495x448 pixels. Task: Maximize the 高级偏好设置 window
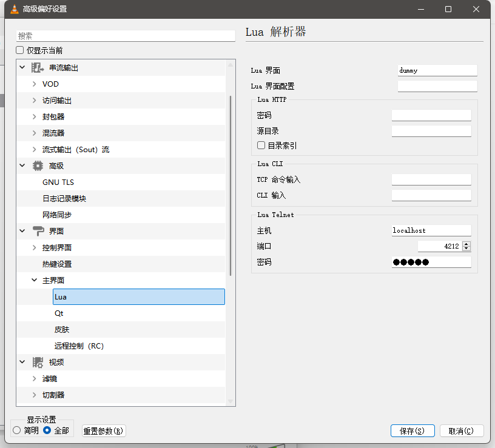click(x=448, y=9)
